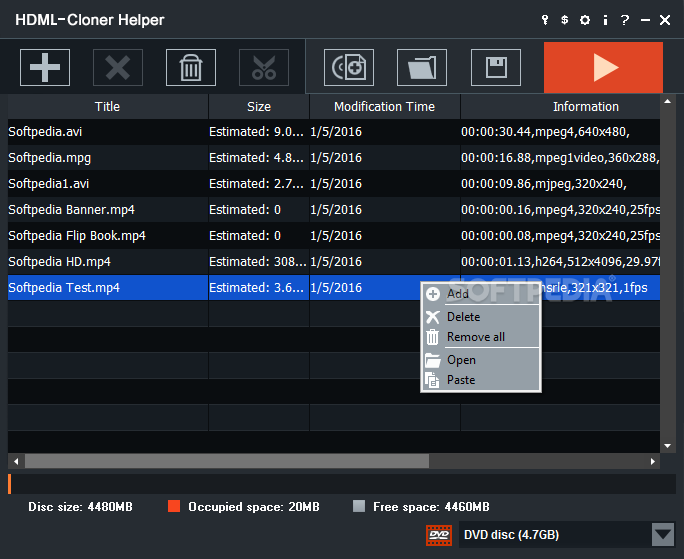Click the DVD disc type icon
The image size is (684, 559).
click(x=439, y=535)
